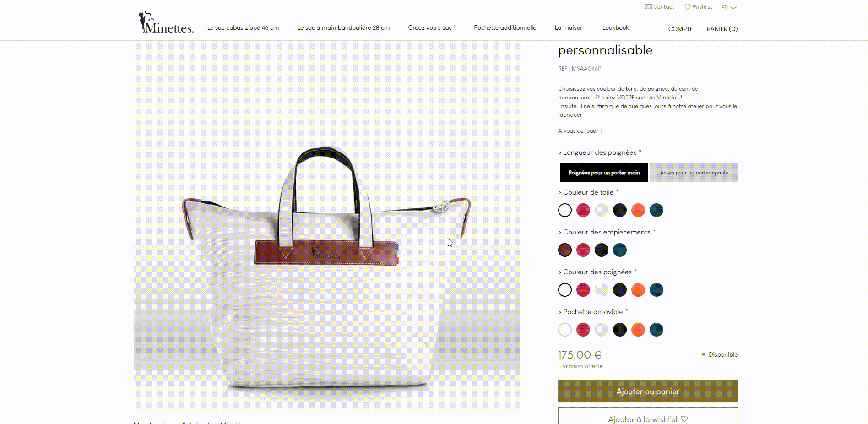Expand the 'Longueur des poignées' section

[600, 152]
